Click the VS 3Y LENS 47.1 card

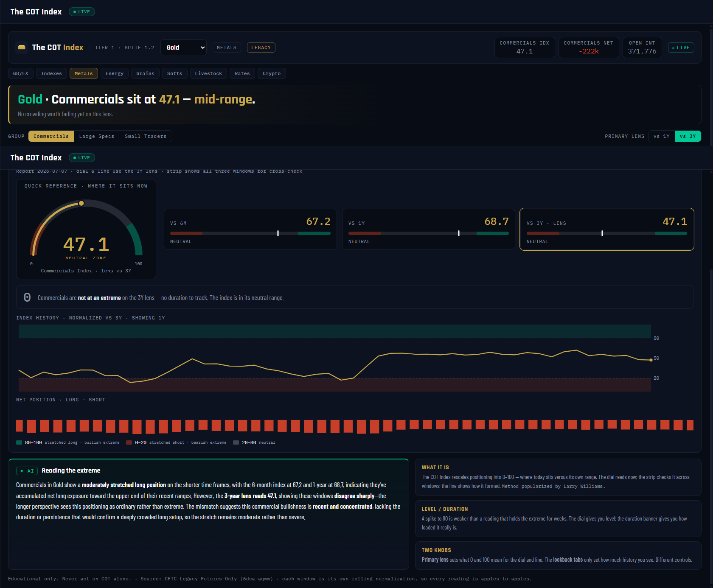click(607, 229)
